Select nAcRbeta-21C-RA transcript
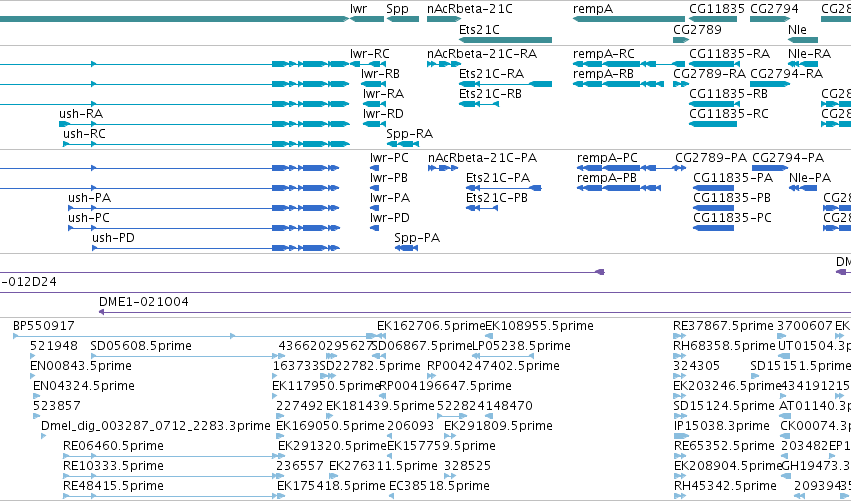The image size is (851, 501). pyautogui.click(x=444, y=64)
